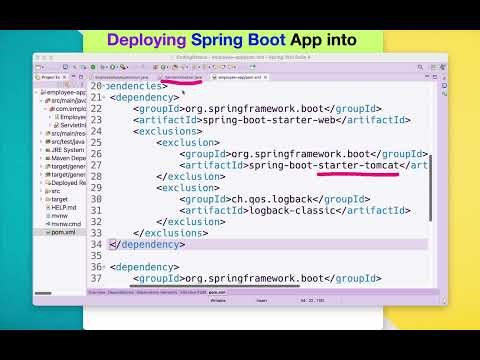Viewport: 480px width, 360px height.
Task: Maximize the Project Explorer view
Action: (x=81, y=77)
